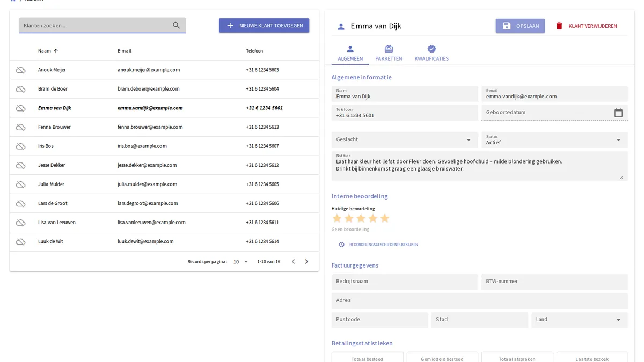
Task: Open the Land dropdown in Factuurgegevens
Action: (580, 320)
